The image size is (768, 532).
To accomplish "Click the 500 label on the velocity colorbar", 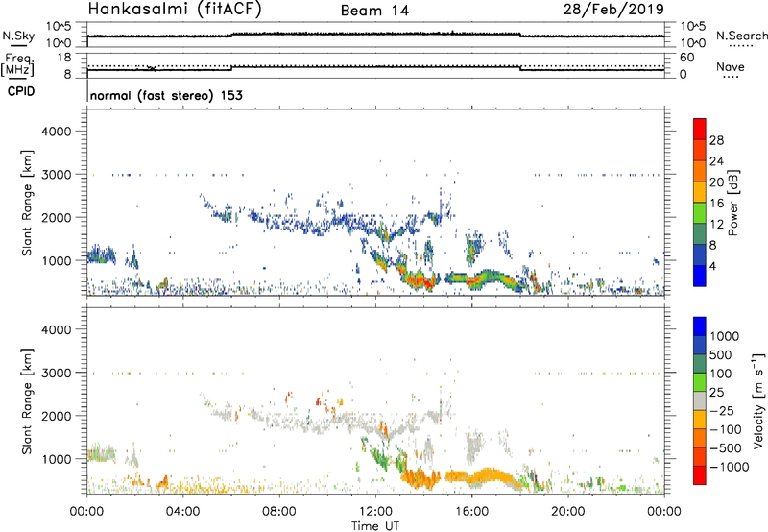I will point(721,355).
